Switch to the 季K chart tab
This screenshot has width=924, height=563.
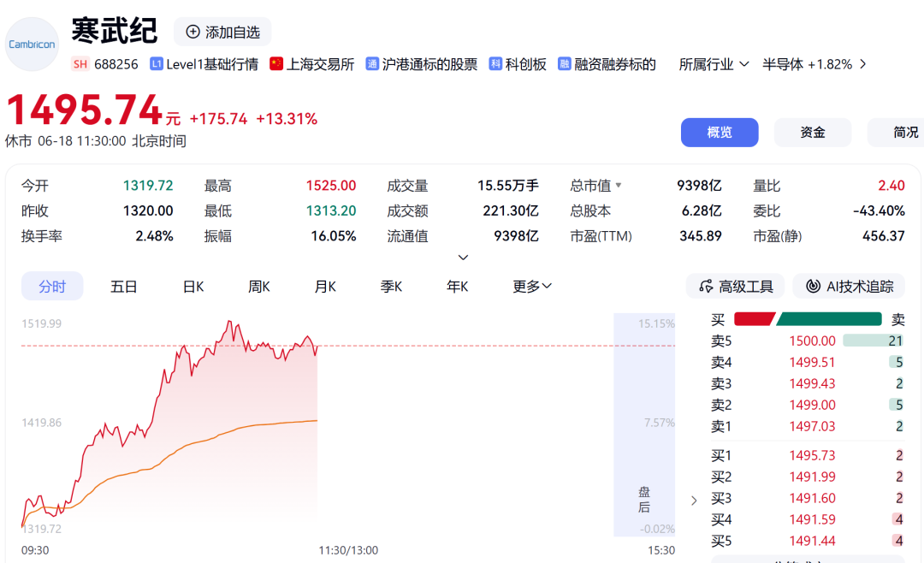[x=391, y=287]
